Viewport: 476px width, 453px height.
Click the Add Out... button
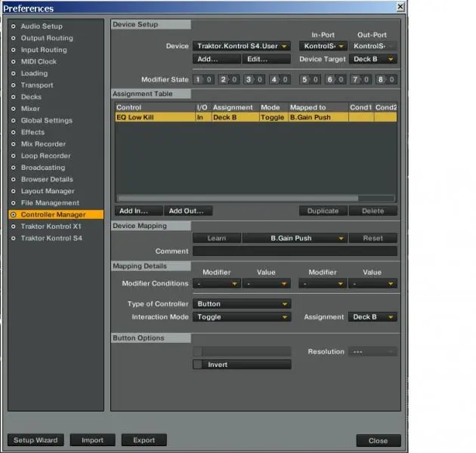click(x=188, y=211)
